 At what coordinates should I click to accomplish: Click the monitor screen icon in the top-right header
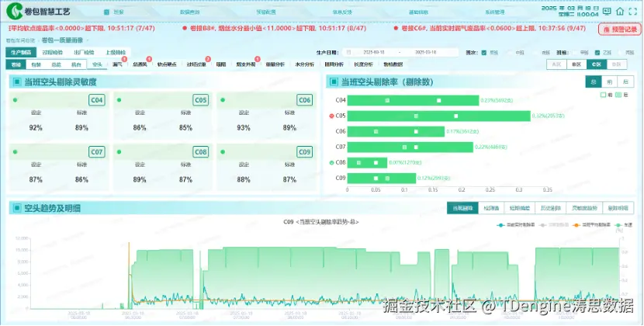pyautogui.click(x=607, y=11)
